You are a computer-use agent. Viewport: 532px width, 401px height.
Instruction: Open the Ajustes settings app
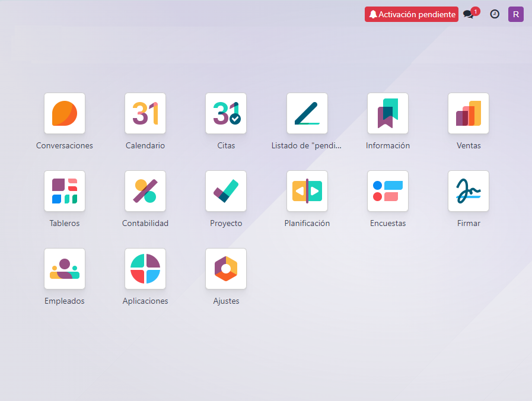click(x=226, y=269)
